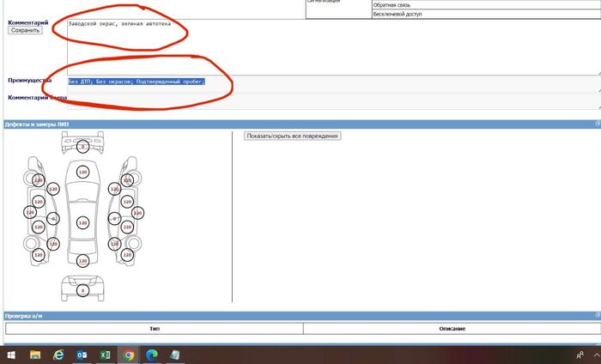Select left side front pillar 120 marker
Screen dimensions: 601x364
(x=53, y=189)
